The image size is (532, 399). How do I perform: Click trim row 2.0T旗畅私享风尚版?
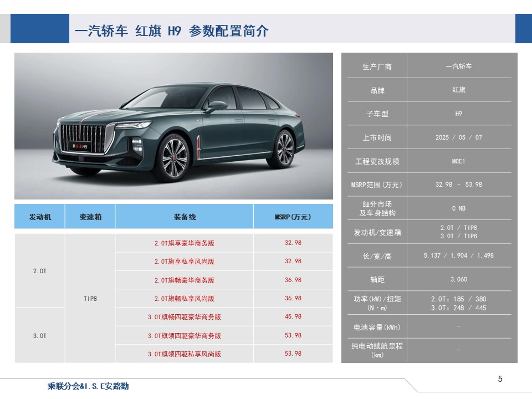pos(184,299)
